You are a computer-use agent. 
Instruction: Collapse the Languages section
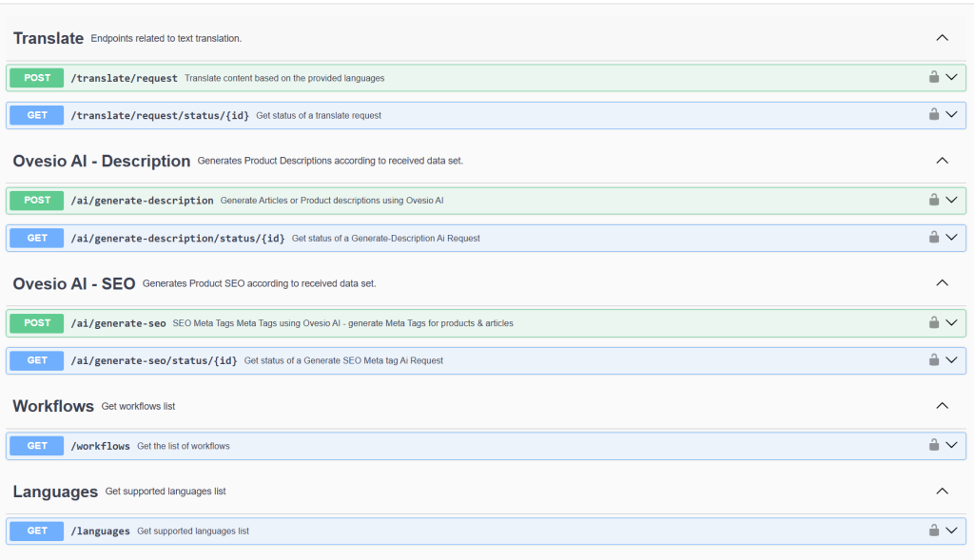pos(943,492)
